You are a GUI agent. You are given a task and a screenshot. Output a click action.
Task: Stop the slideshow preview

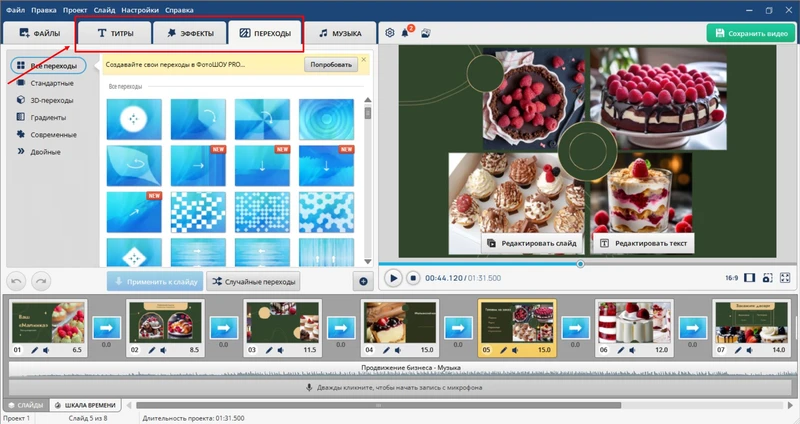[x=413, y=278]
